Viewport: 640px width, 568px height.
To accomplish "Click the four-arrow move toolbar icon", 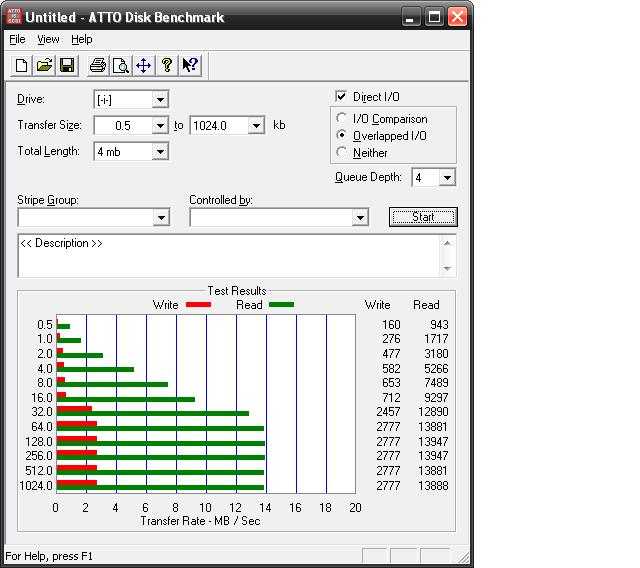I will click(144, 65).
